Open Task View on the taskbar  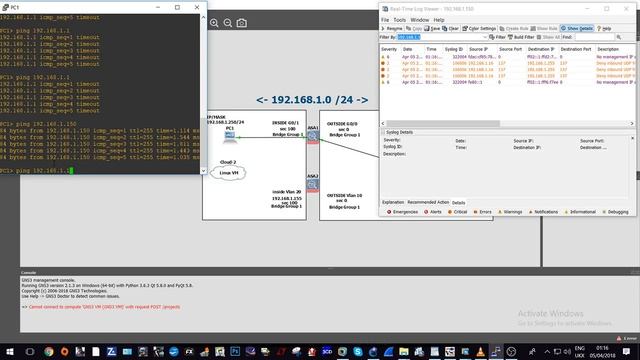pos(29,351)
